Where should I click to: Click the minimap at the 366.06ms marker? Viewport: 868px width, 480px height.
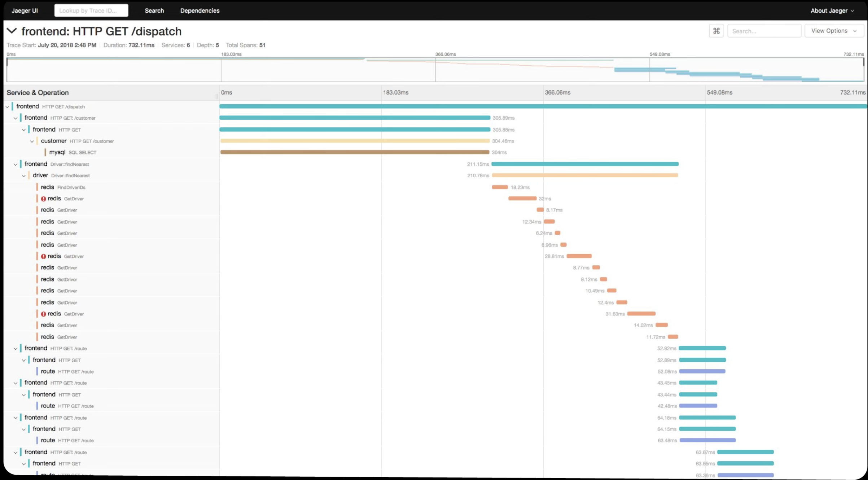point(435,70)
